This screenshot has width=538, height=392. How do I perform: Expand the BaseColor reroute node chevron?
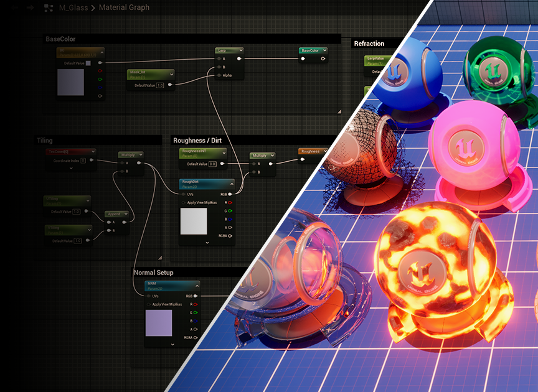click(x=324, y=50)
